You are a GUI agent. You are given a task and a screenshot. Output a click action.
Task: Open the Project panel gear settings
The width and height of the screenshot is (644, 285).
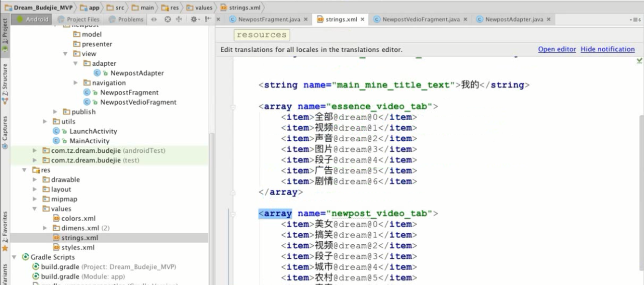tap(194, 19)
